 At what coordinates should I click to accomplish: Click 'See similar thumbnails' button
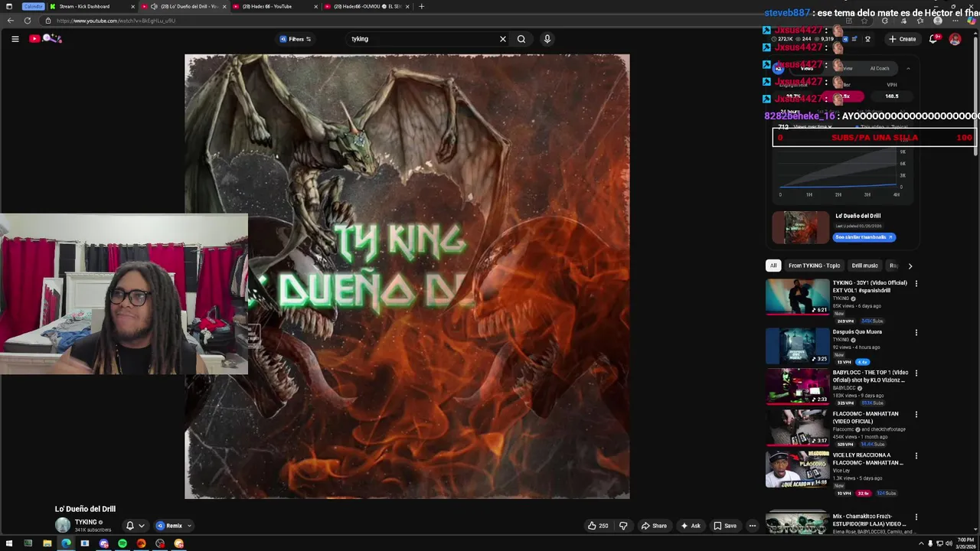point(864,237)
